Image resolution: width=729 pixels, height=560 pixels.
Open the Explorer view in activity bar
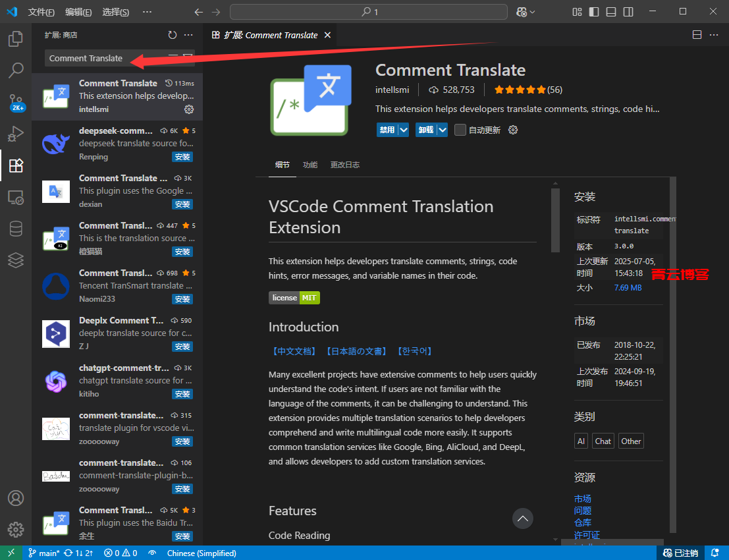(x=16, y=39)
